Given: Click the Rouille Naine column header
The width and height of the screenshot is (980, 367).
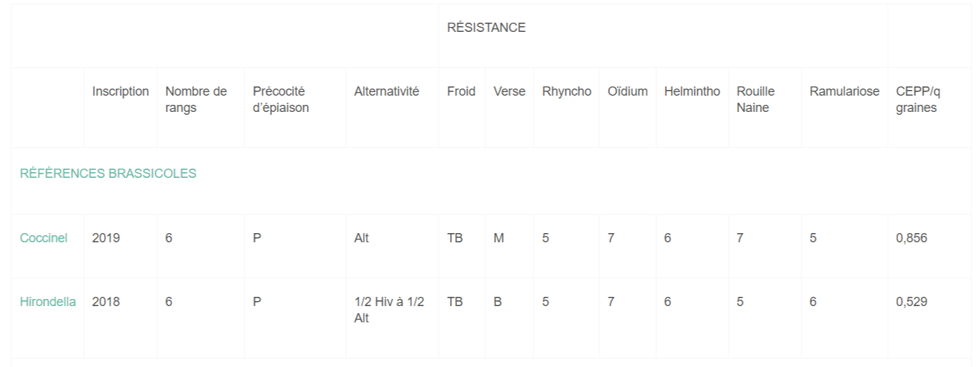Looking at the screenshot, I should point(755,100).
